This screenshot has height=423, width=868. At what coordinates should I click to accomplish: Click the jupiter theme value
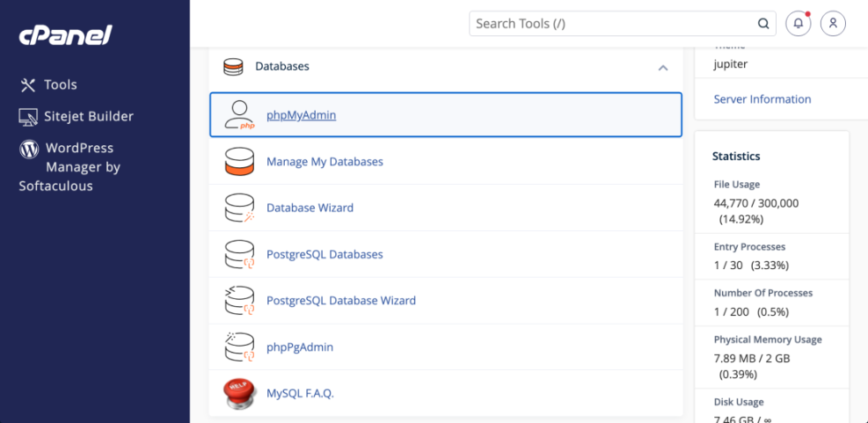click(731, 63)
